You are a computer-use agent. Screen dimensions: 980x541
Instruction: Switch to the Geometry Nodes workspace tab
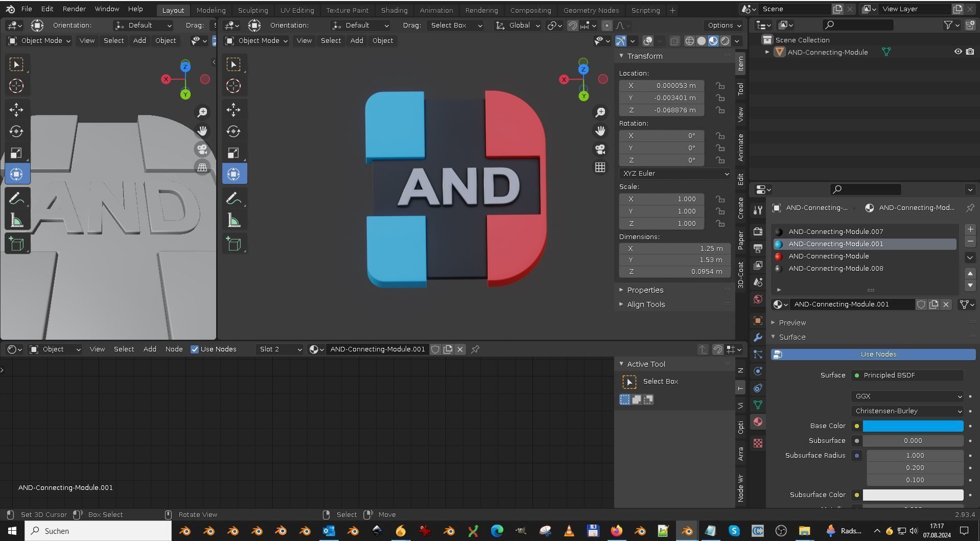tap(591, 10)
